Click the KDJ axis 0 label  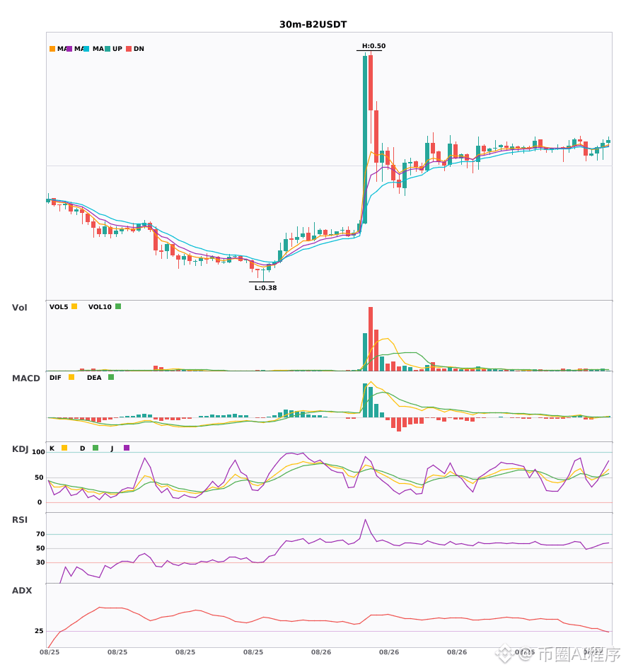[x=40, y=502]
